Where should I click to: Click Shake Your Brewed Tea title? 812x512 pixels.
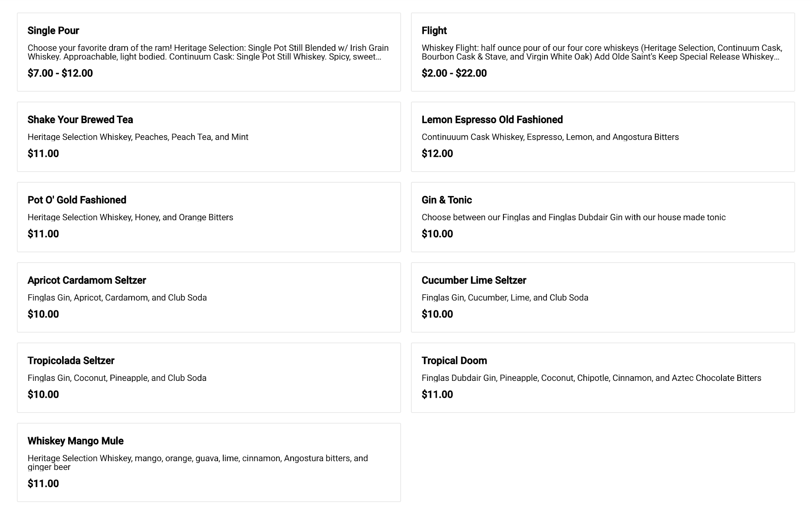[x=80, y=120]
